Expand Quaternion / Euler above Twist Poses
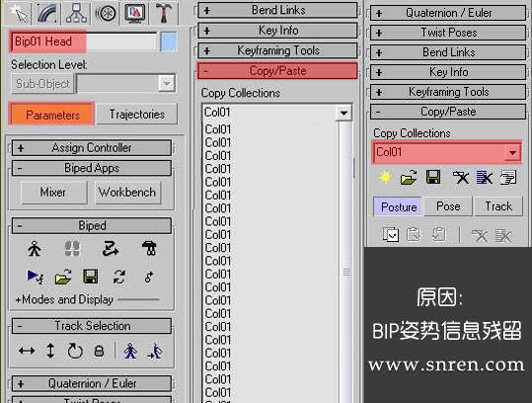 [448, 13]
